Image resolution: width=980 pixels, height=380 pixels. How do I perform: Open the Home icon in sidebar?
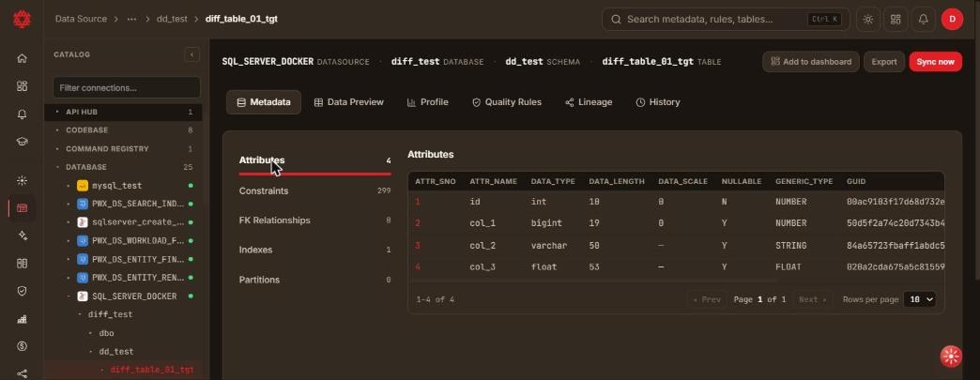tap(22, 58)
